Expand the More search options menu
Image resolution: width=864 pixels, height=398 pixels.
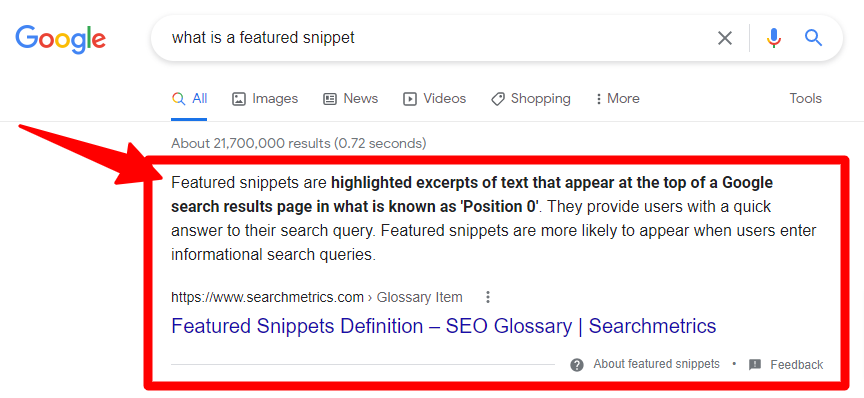click(x=617, y=99)
